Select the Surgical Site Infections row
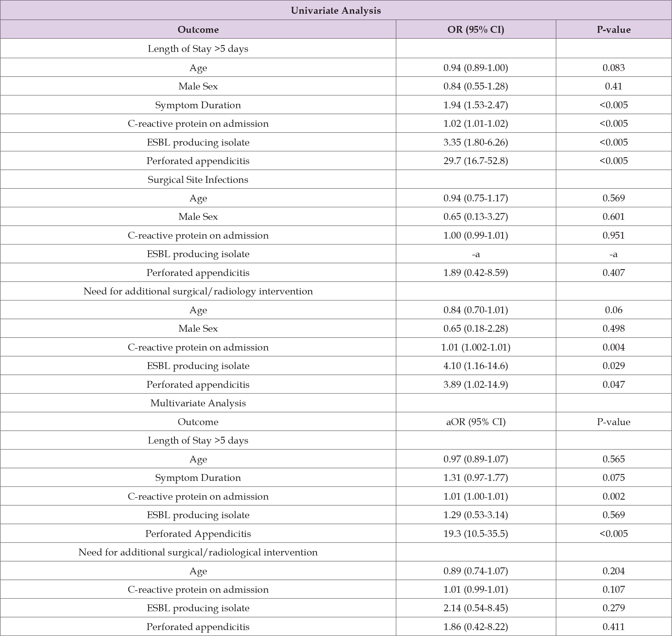672x636 pixels. click(x=198, y=179)
